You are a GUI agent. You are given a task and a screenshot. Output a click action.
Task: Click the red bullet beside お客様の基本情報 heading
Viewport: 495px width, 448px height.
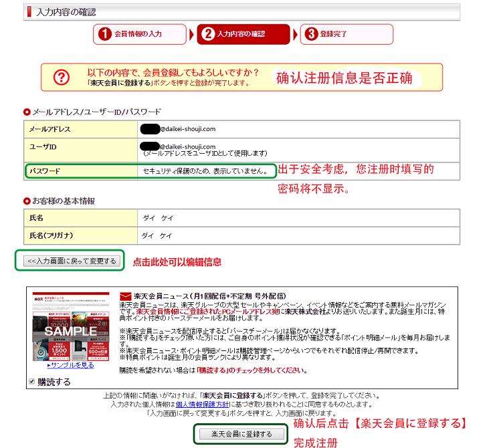pos(27,201)
